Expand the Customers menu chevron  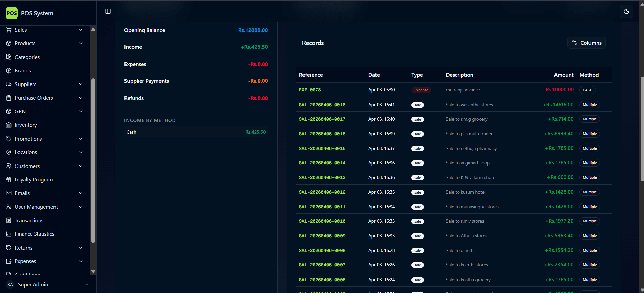81,166
